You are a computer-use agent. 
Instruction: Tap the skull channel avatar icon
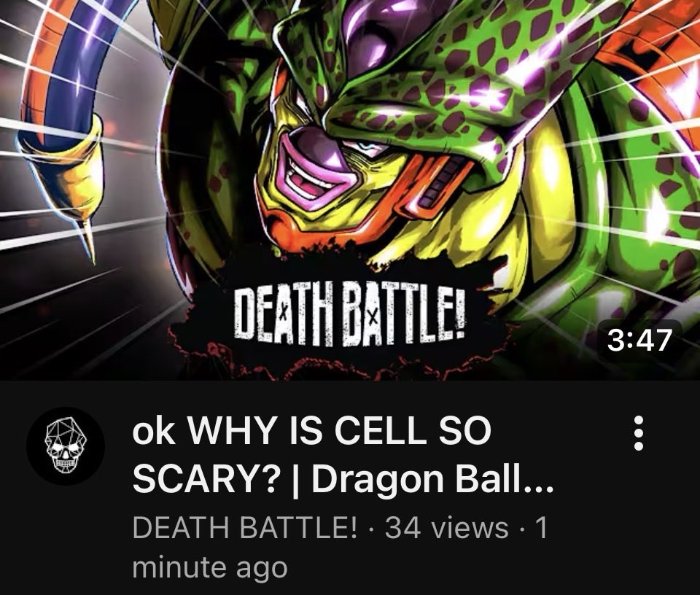click(66, 446)
